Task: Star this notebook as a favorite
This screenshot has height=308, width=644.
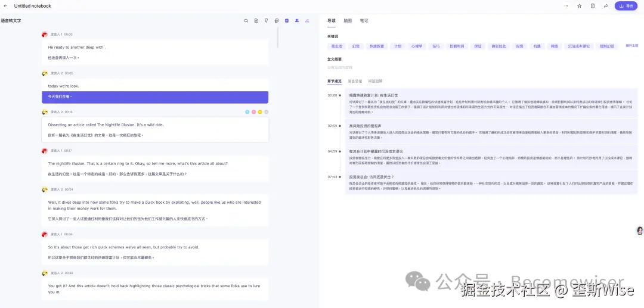Action: pyautogui.click(x=579, y=6)
